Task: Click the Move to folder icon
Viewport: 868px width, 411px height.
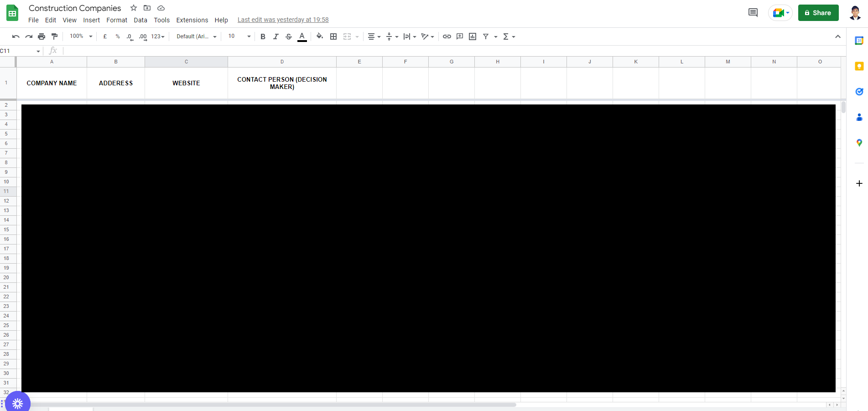Action: coord(147,8)
